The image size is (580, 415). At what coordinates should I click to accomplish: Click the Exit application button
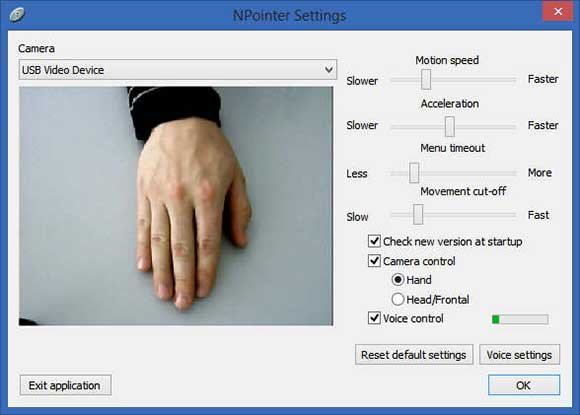pyautogui.click(x=65, y=385)
